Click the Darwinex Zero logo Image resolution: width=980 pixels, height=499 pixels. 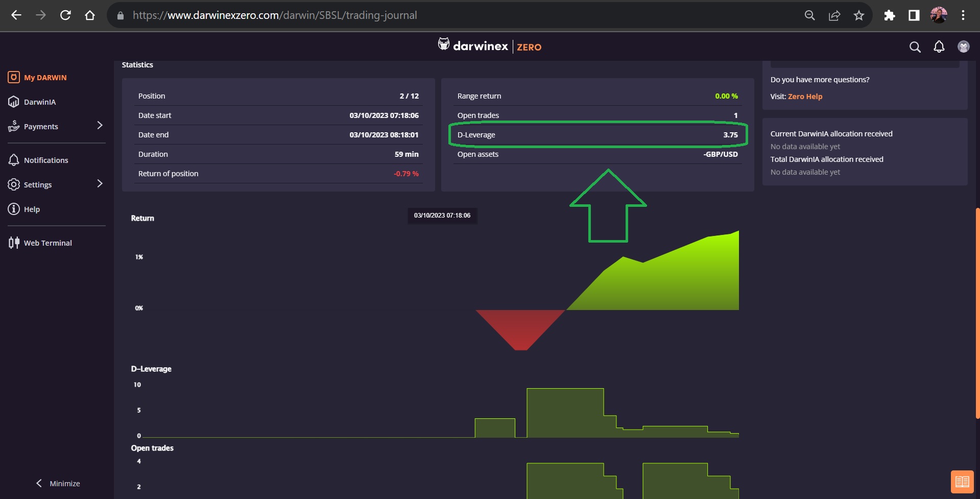point(489,46)
